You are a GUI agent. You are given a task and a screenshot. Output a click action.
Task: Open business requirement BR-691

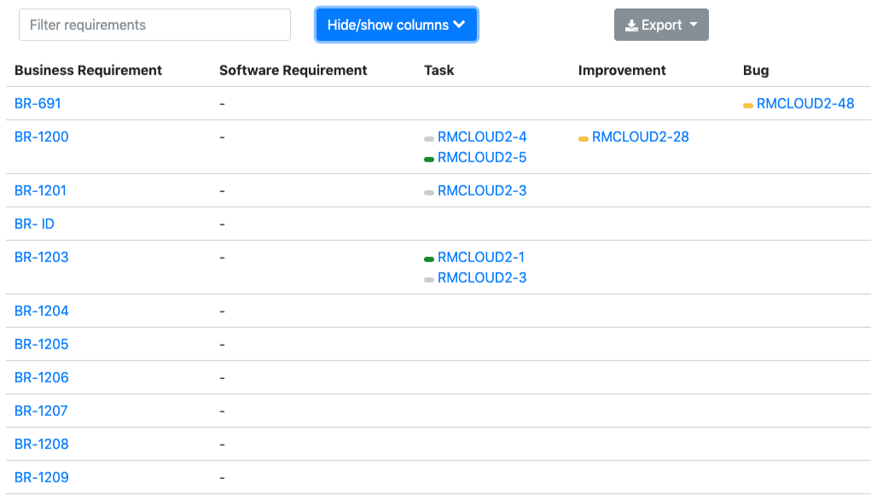tap(38, 103)
